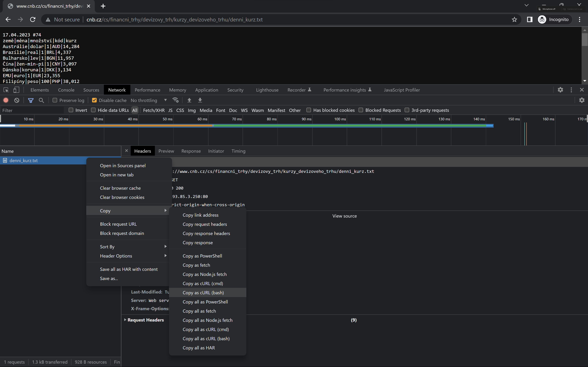Clear the network log
588x367 pixels.
point(17,100)
